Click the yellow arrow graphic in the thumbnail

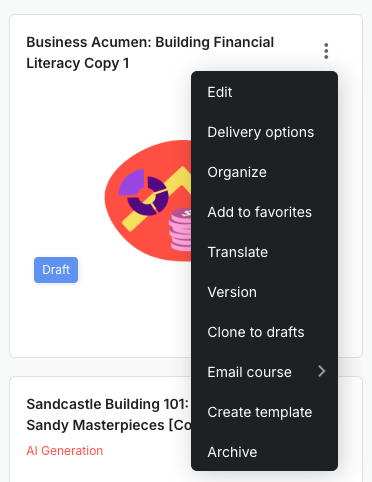[157, 199]
